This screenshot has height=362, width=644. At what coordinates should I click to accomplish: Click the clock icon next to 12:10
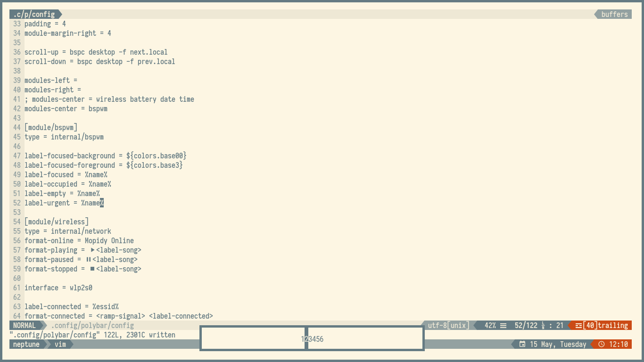click(x=603, y=344)
